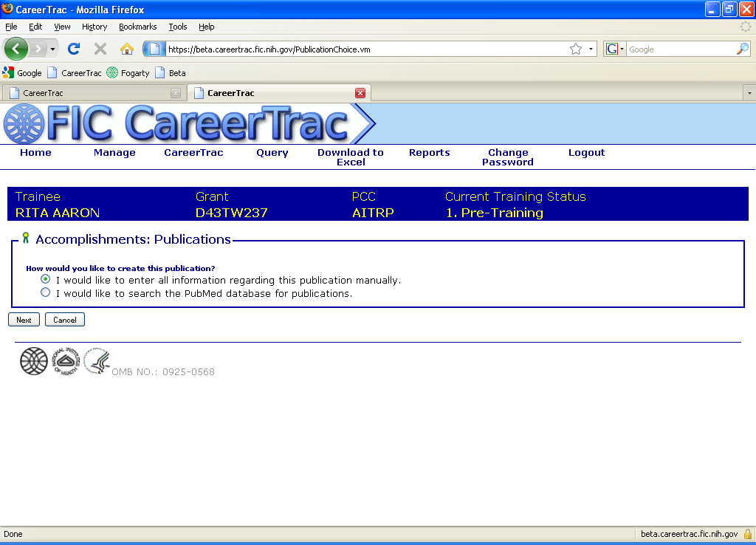The width and height of the screenshot is (756, 545).
Task: Open the CareerTrac bookmark in bookmarks toolbar
Action: (x=75, y=73)
